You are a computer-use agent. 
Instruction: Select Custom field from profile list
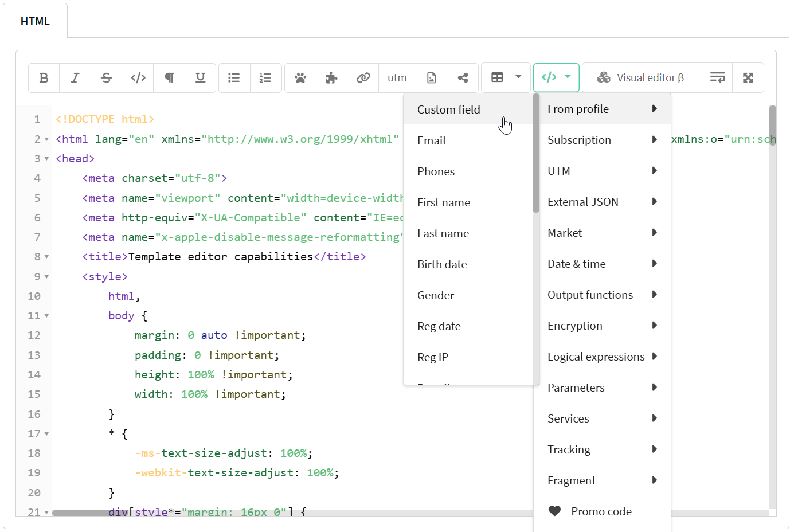point(468,109)
